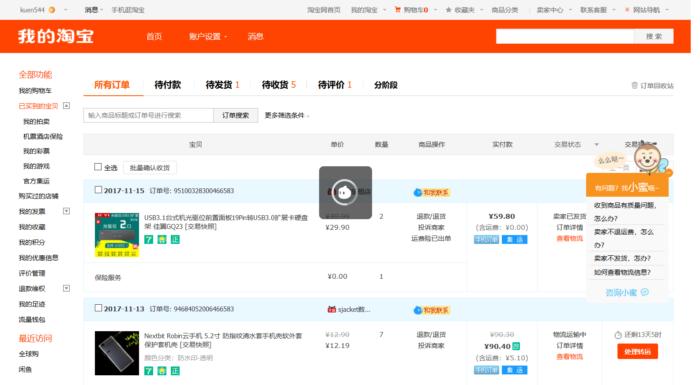Click 订单详情 link for Nextbit order
The width and height of the screenshot is (700, 385).
[569, 346]
